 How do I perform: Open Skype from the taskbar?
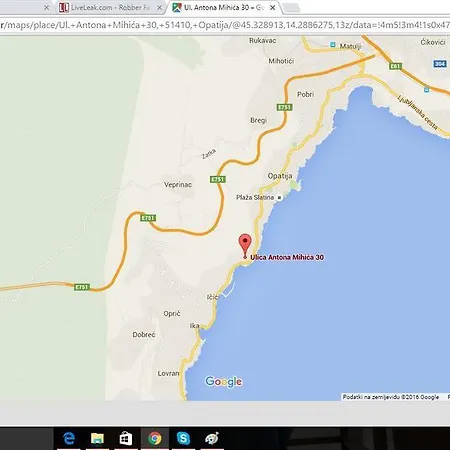183,438
